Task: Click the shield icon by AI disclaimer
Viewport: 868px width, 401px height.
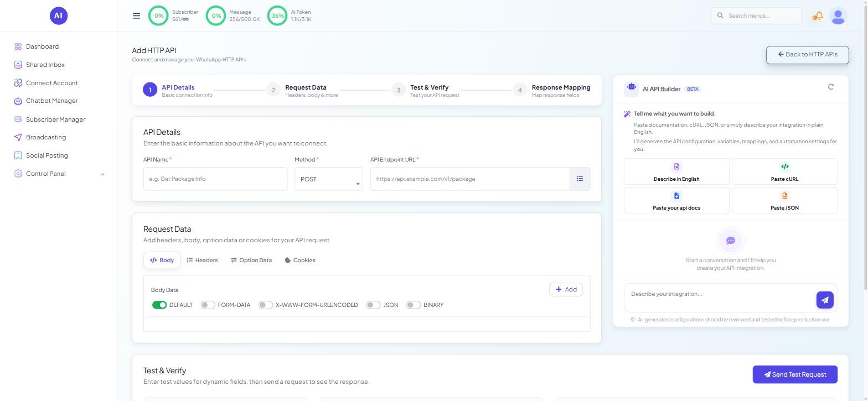Action: point(633,320)
